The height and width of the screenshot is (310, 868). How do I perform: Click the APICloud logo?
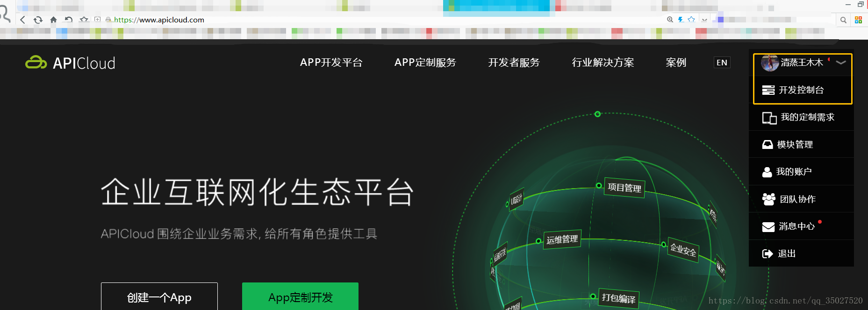pyautogui.click(x=70, y=63)
